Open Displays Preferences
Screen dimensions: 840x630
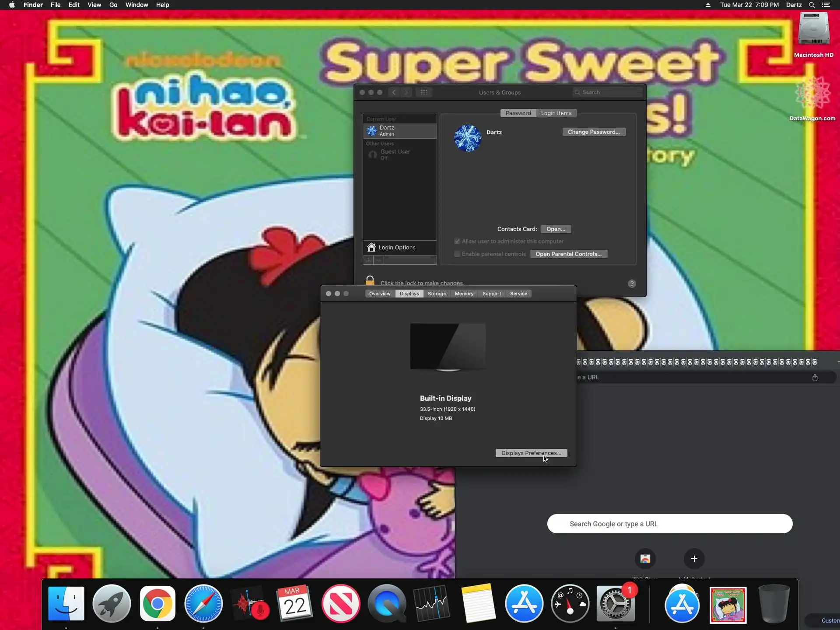pos(531,453)
